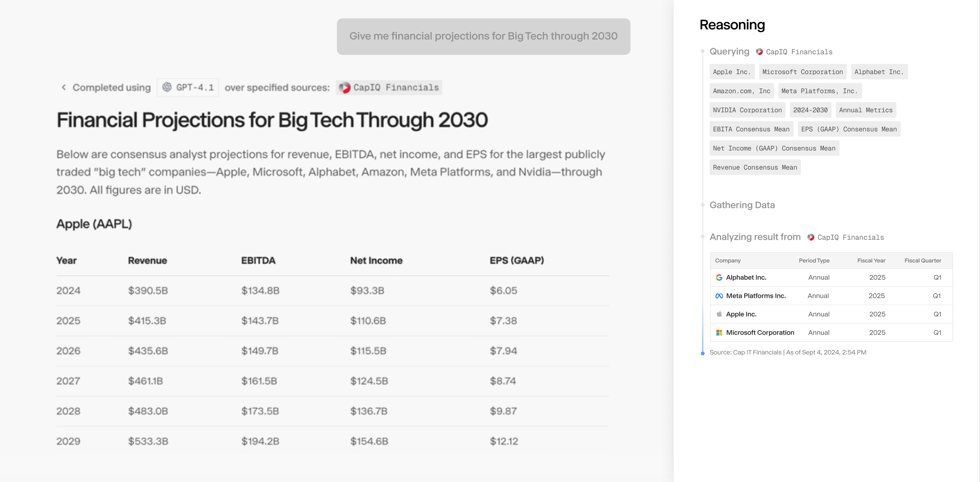
Task: Click the 2024-2030 range tag
Action: pyautogui.click(x=811, y=110)
